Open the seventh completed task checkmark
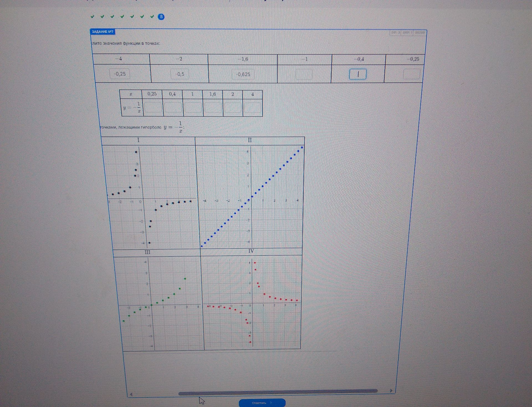Image resolution: width=532 pixels, height=407 pixels. click(152, 17)
